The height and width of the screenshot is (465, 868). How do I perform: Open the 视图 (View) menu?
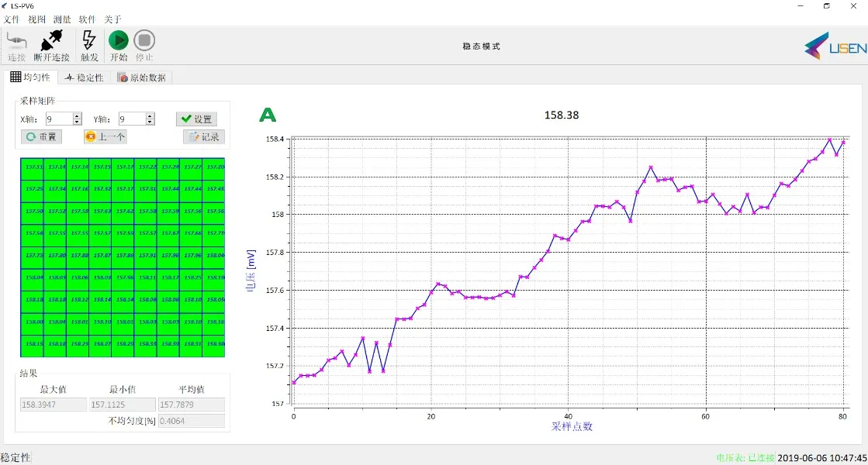coord(36,19)
